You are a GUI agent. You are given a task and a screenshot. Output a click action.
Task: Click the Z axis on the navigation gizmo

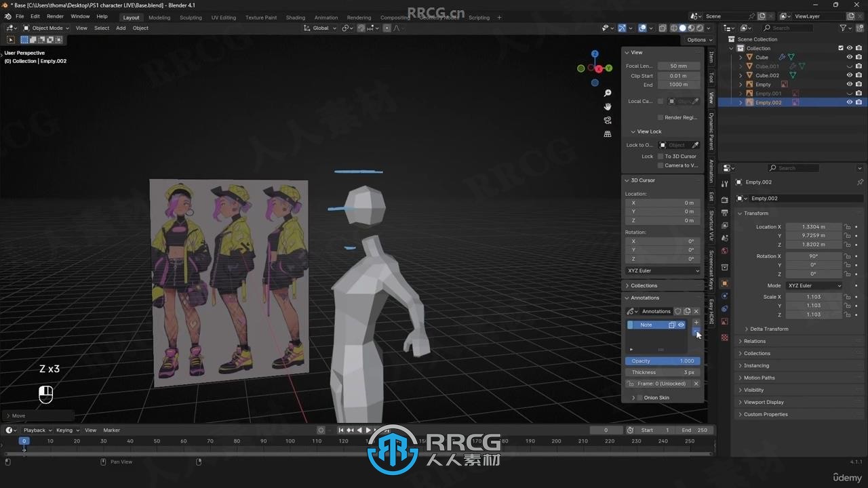click(x=595, y=54)
